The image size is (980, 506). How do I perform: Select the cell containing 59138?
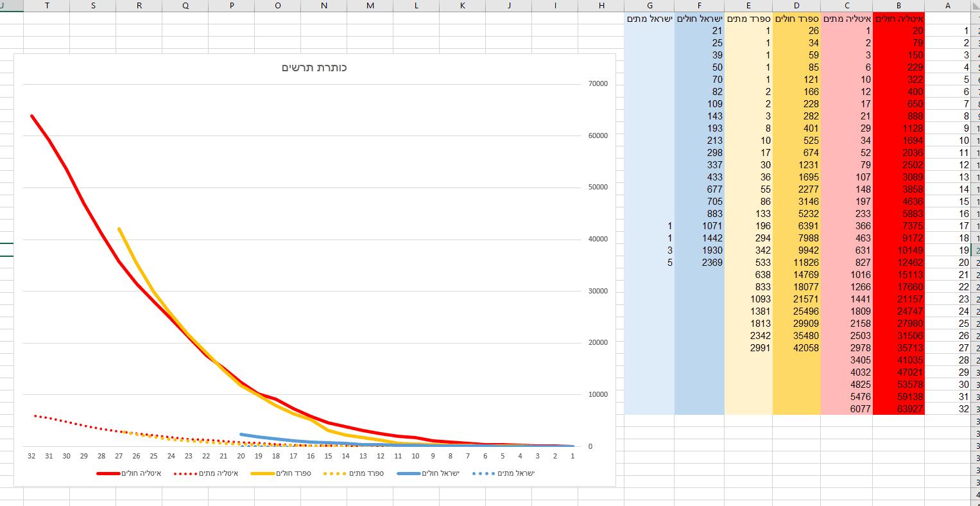click(x=898, y=397)
